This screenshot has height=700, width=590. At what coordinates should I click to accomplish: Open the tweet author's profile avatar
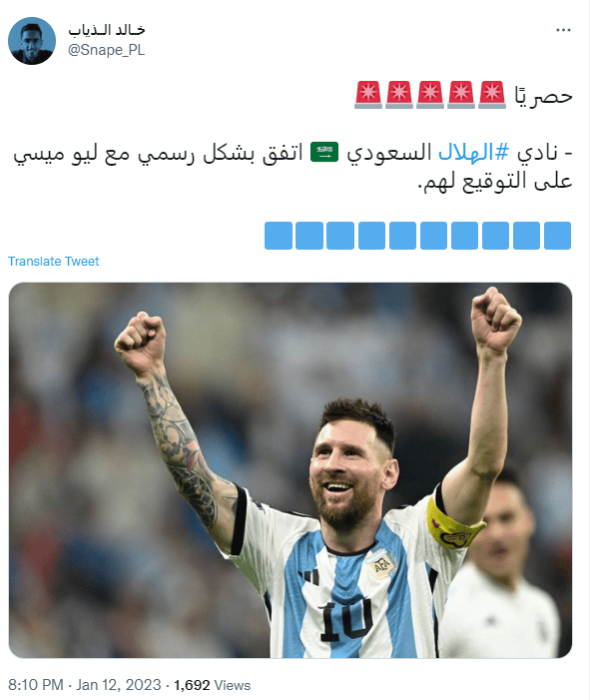[32, 41]
